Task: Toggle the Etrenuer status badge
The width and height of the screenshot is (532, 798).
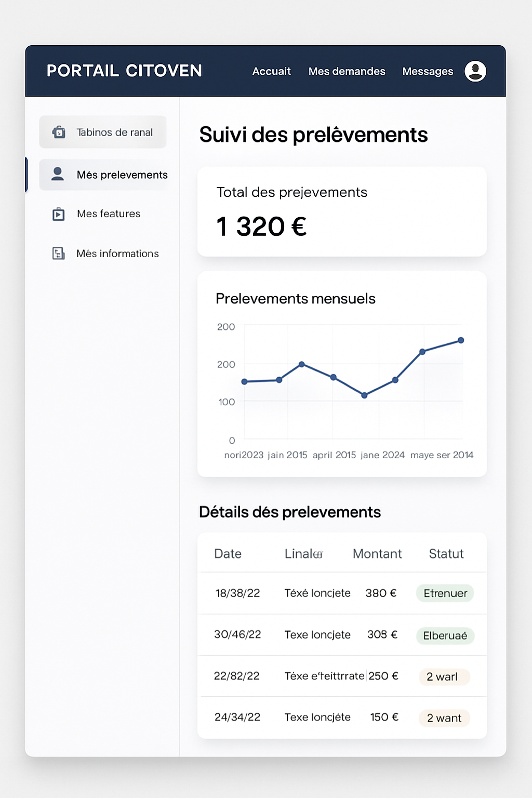Action: click(x=445, y=593)
